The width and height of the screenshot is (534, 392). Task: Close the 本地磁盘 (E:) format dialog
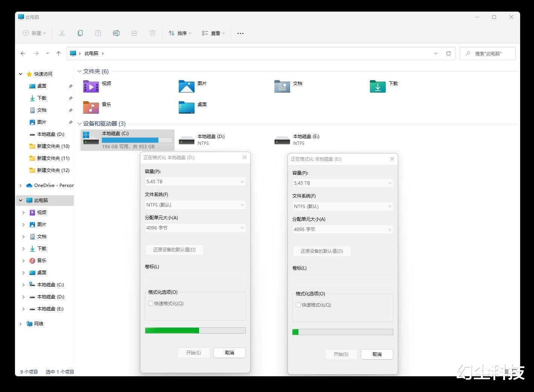click(392, 159)
